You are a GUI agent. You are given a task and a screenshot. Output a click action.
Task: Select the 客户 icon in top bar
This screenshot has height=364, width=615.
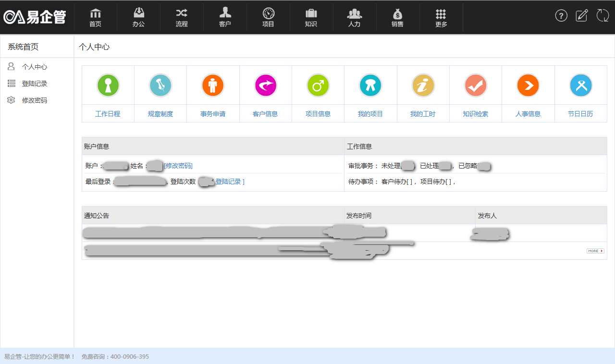tap(225, 17)
